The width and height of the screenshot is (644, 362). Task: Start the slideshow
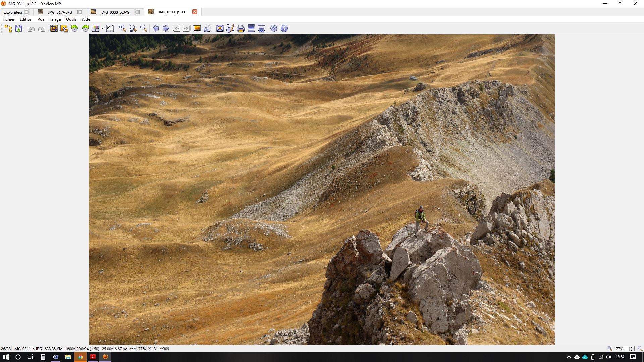pos(197,28)
